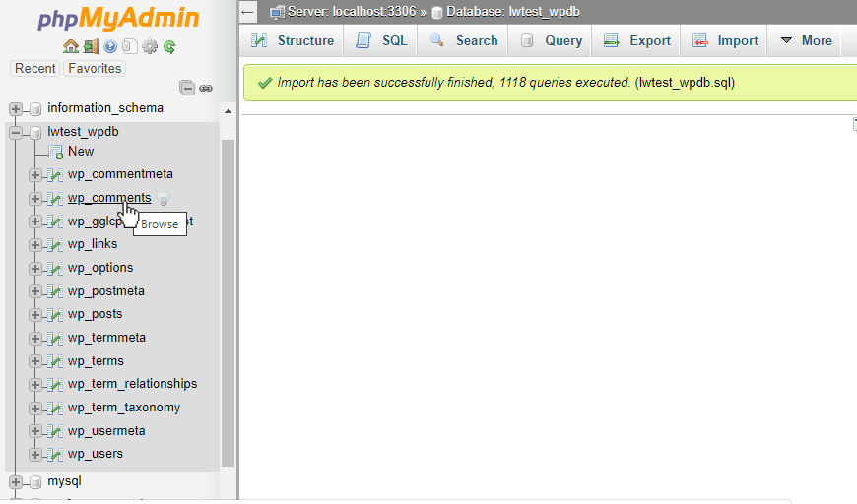
Task: Click the information_schema database icon
Action: point(35,109)
